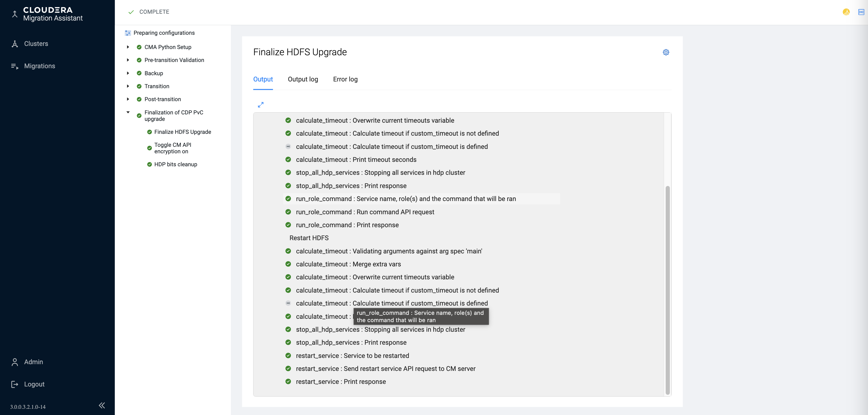The width and height of the screenshot is (868, 415).
Task: Click the Clusters icon in sidebar
Action: pyautogui.click(x=15, y=44)
